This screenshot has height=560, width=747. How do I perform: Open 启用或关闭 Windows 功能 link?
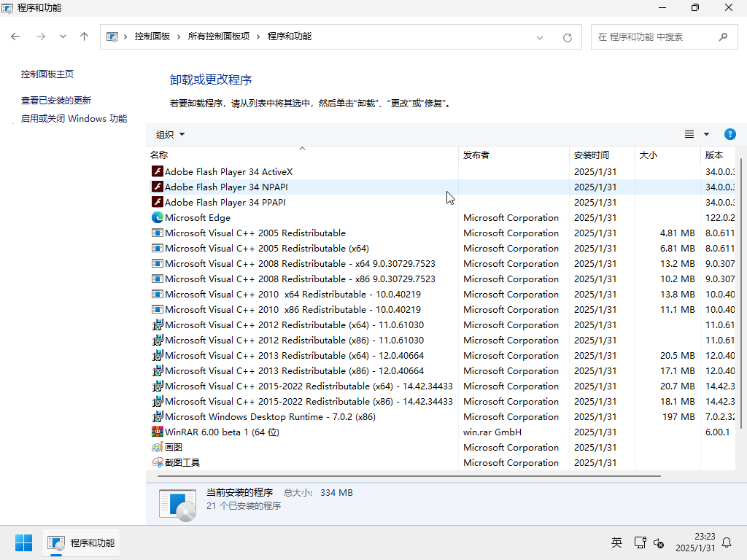[74, 119]
